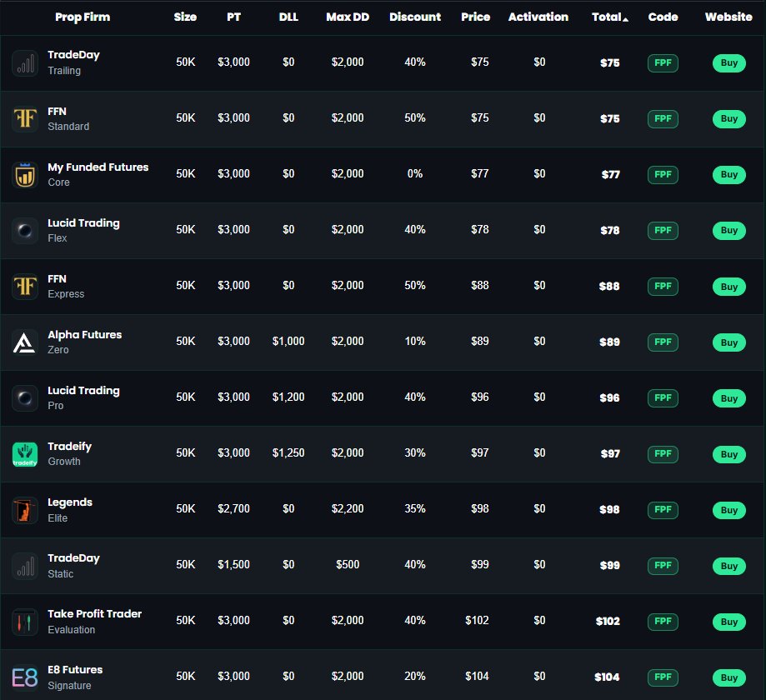Click Buy for Alpha Futures Zero
The height and width of the screenshot is (700, 766).
click(728, 342)
